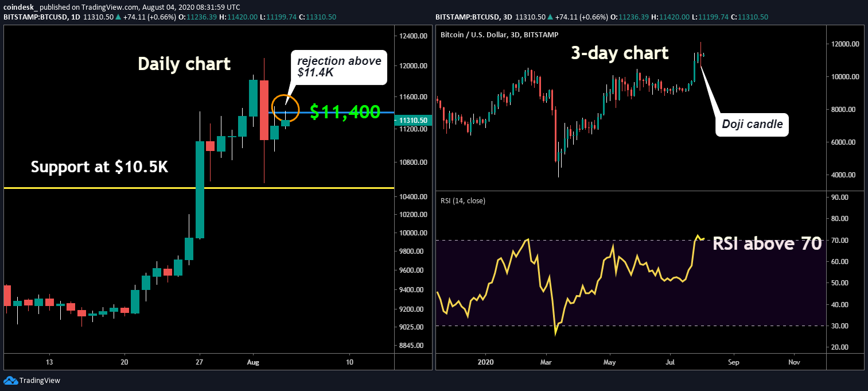Click 4000.00 on the 3-day price axis

tap(843, 175)
